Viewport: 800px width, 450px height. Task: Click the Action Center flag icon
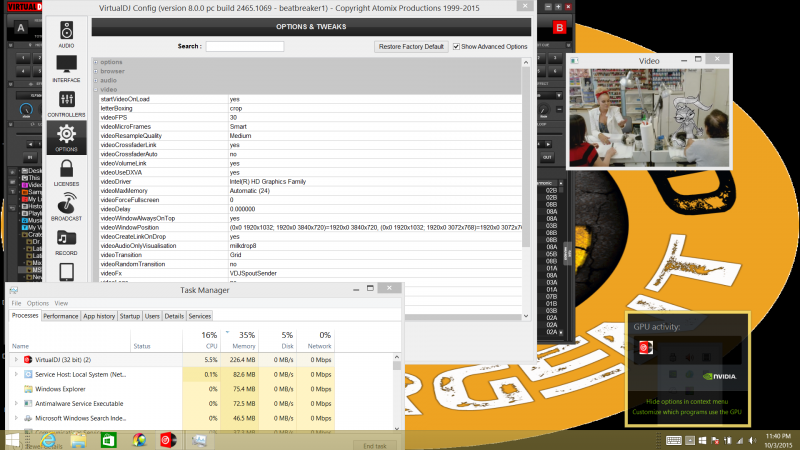click(x=715, y=440)
